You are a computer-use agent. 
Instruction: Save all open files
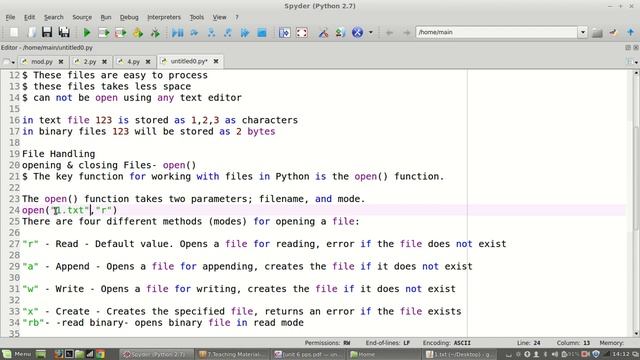coord(64,32)
